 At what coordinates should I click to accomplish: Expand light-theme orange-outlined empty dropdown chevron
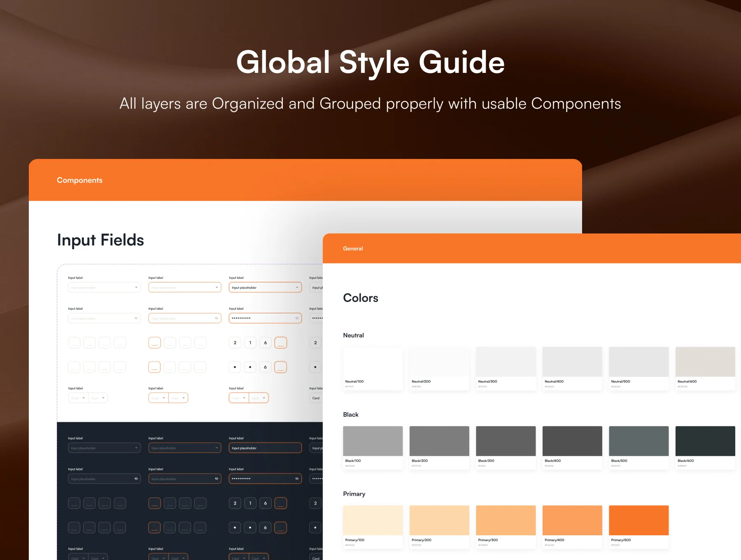click(217, 287)
